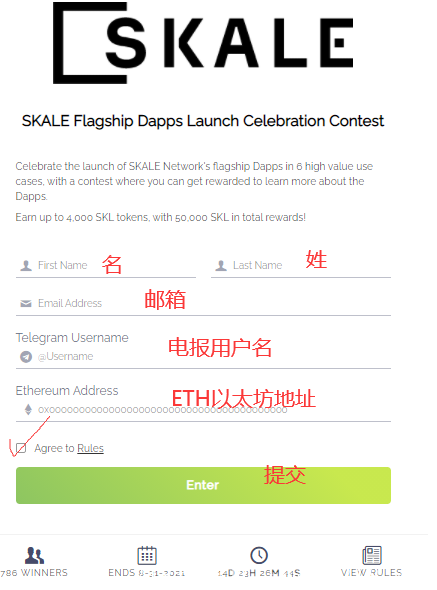Viewport: 437px width, 590px height.
Task: Click the Ethereum Address 0x field
Action: point(203,410)
